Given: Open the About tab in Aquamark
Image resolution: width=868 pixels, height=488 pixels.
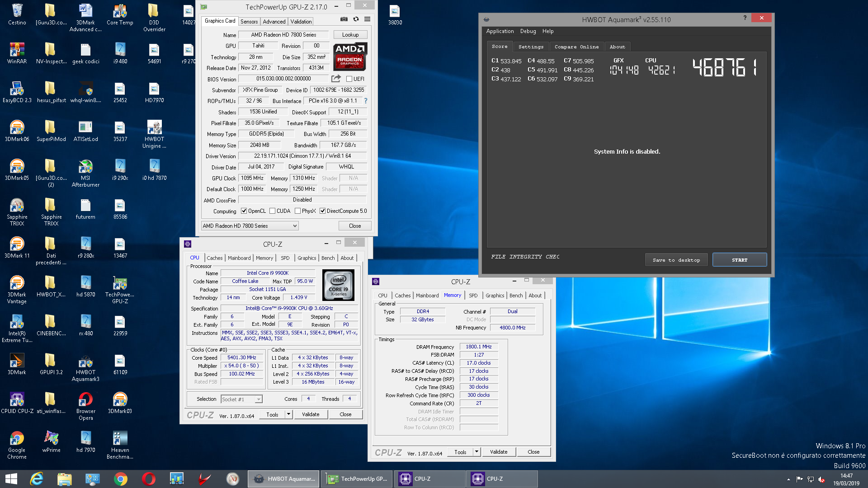Looking at the screenshot, I should (617, 47).
